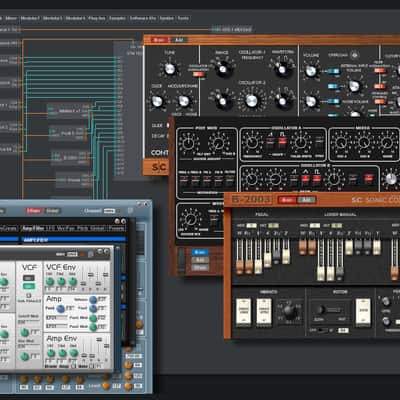This screenshot has width=400, height=400.
Task: Click Oscillator-2 frequency knob on Mini synth
Action: point(252,100)
